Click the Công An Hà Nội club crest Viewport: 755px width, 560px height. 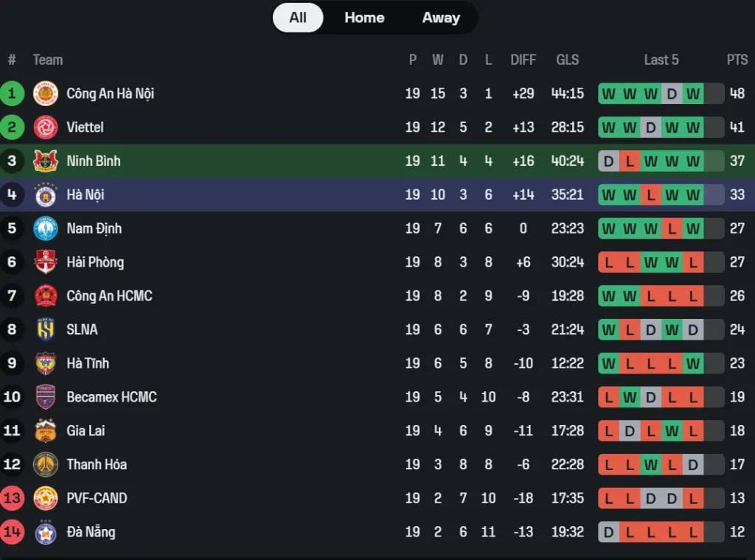click(46, 94)
